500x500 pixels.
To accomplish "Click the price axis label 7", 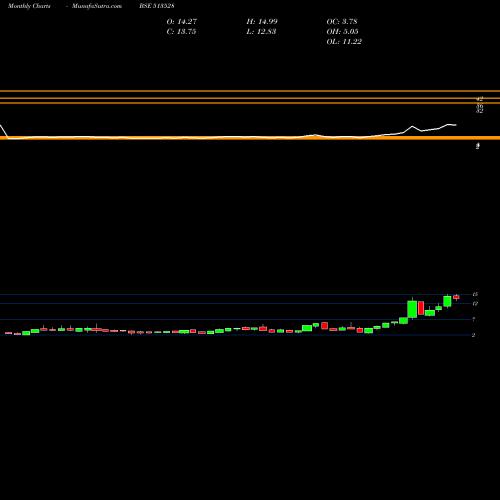I will 474,319.
